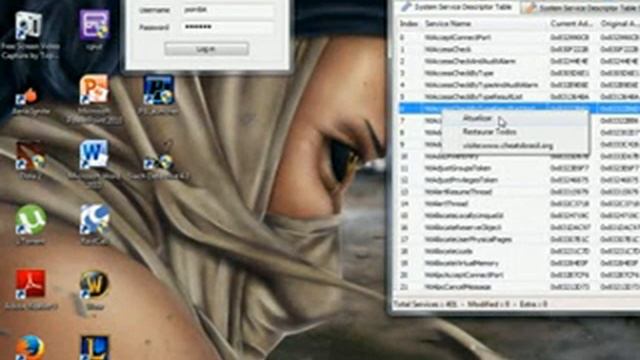Sort by Original Address column header
The width and height of the screenshot is (640, 360).
[619, 24]
